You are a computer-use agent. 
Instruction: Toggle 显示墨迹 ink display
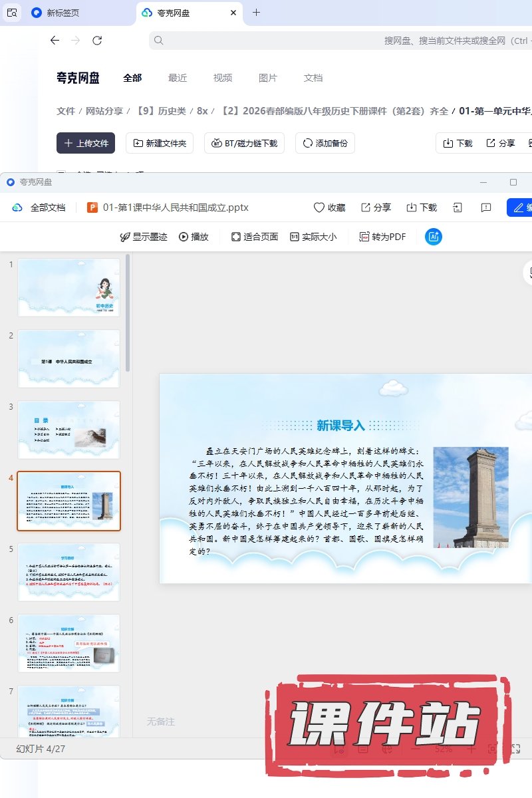[x=143, y=237]
